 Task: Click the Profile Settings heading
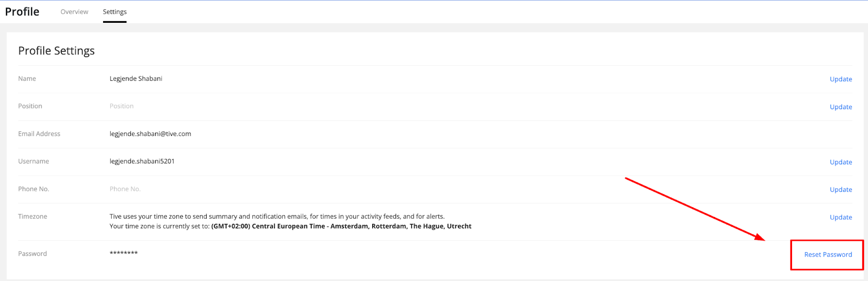pos(56,51)
